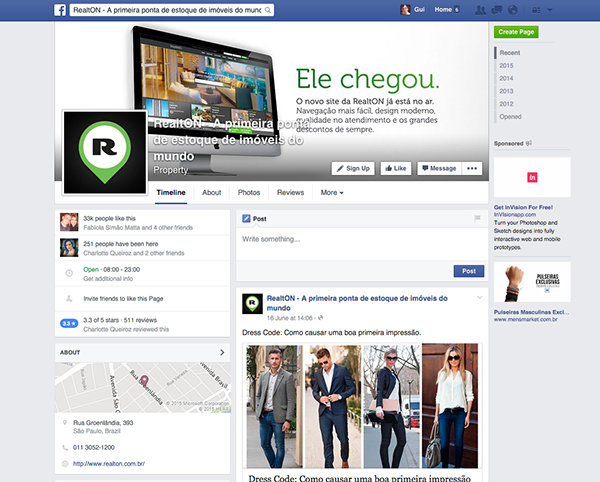Click the Message button on the cover
The image size is (600, 482).
point(439,168)
